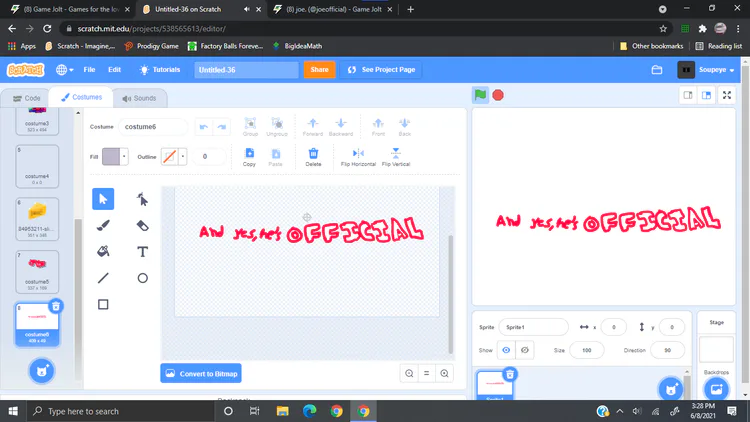Click the orange Share button
This screenshot has width=750, height=422.
(319, 70)
